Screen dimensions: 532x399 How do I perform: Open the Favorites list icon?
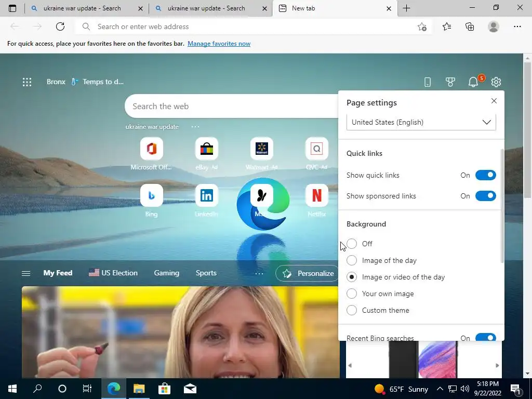tap(447, 26)
